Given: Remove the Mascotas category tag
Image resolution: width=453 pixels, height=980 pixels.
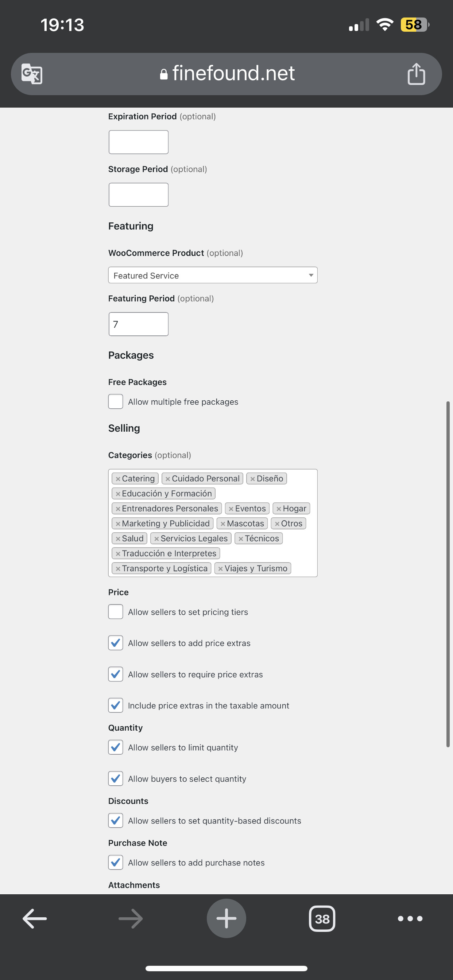Looking at the screenshot, I should (223, 524).
